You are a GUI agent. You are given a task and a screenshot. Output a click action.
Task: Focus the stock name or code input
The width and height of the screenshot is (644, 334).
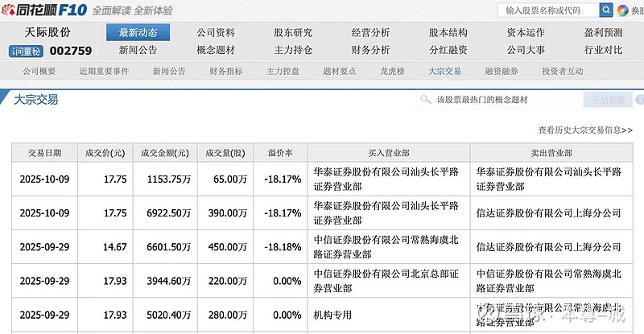(x=548, y=10)
